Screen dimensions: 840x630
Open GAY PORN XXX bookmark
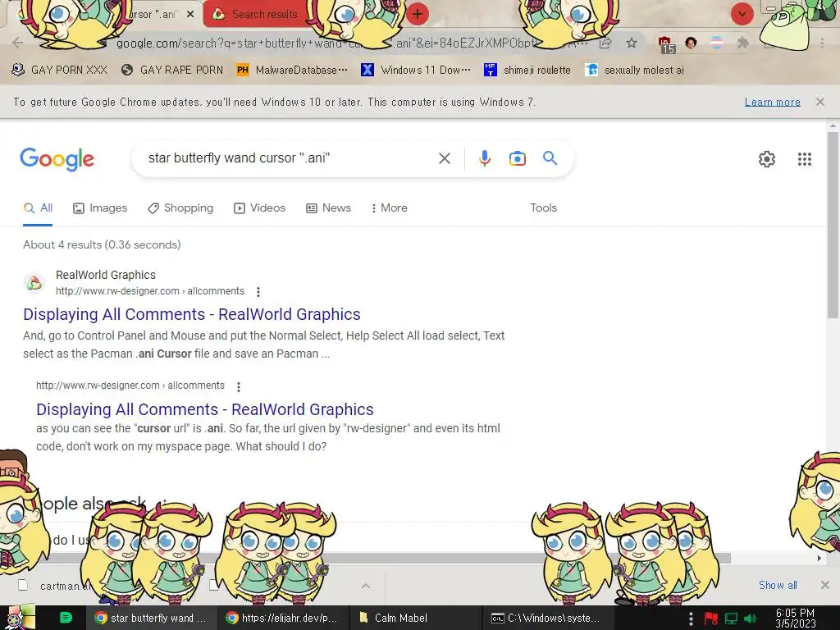coord(59,70)
